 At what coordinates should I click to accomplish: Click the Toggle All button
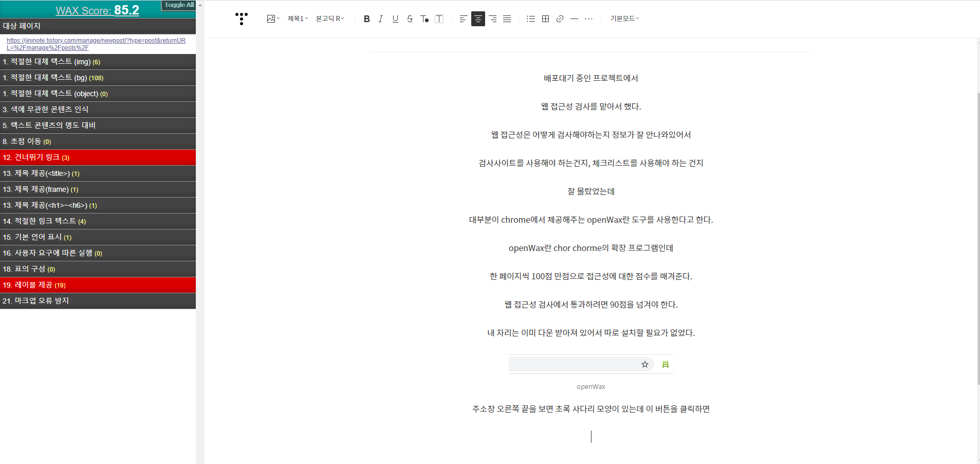(179, 5)
